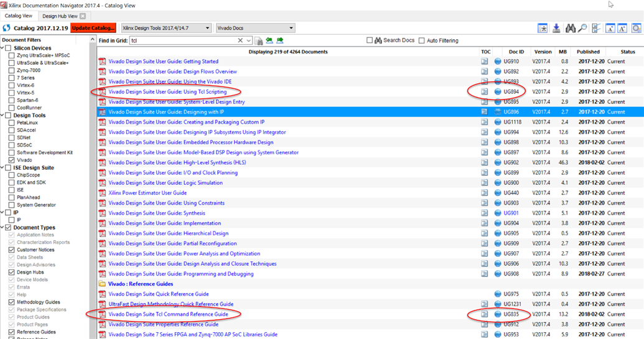The height and width of the screenshot is (339, 644).
Task: Open Vivado Design Suite Tcl Command Reference Guide
Action: (169, 314)
